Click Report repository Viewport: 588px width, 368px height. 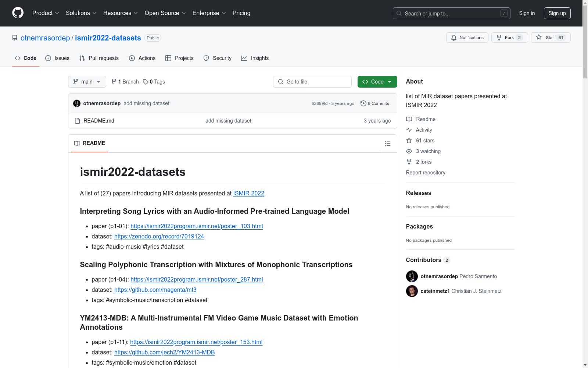pyautogui.click(x=426, y=173)
